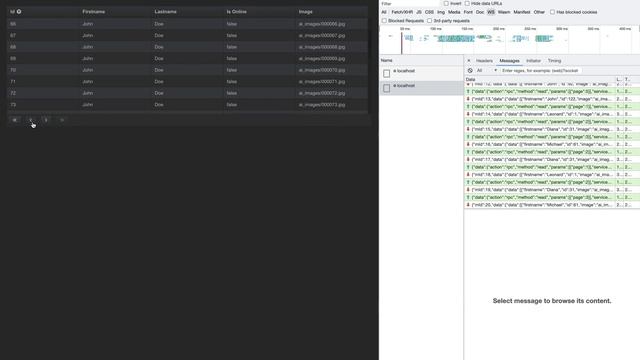Screen dimensions: 640x360
Task: Select the received message with mid 20
Action: coord(552,204)
